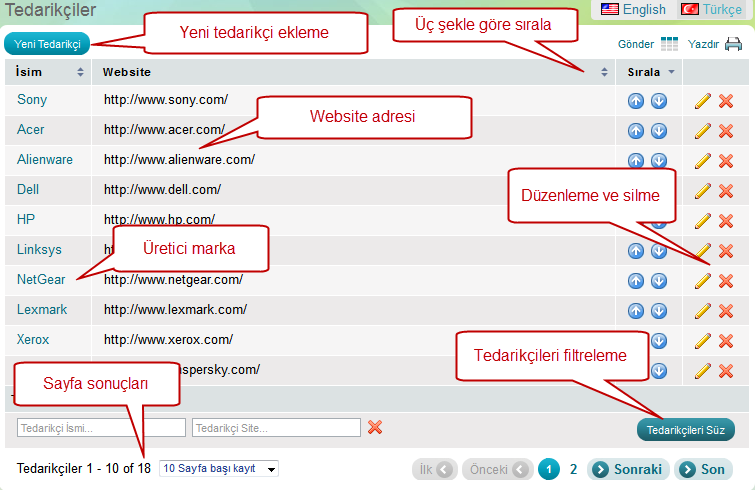Screen dimensions: 755x490
Task: Click the Yeni Tedarikçi button
Action: 47,44
